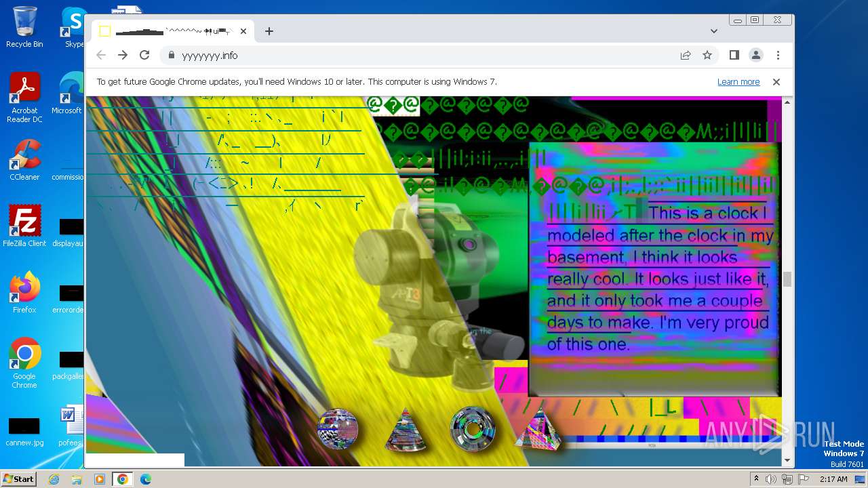Click the Action Center flag icon
This screenshot has height=488, width=868.
tap(804, 479)
